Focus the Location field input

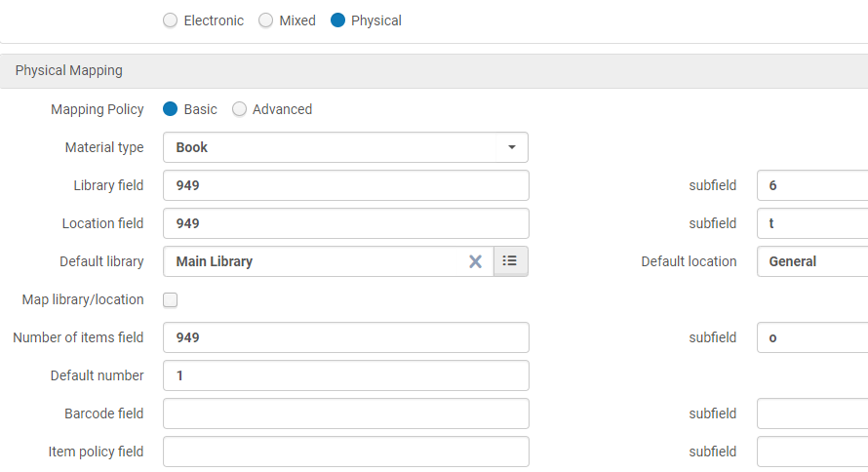345,223
